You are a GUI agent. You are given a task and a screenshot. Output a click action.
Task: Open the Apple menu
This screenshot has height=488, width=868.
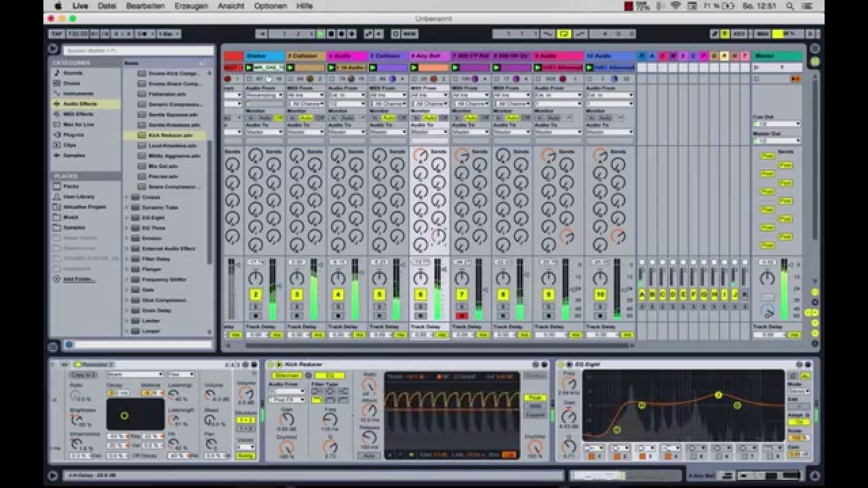click(x=58, y=6)
